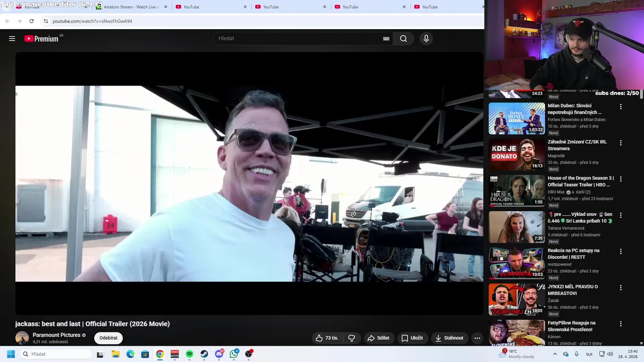
Task: Open Microsoft Store from the taskbar
Action: tap(145, 354)
